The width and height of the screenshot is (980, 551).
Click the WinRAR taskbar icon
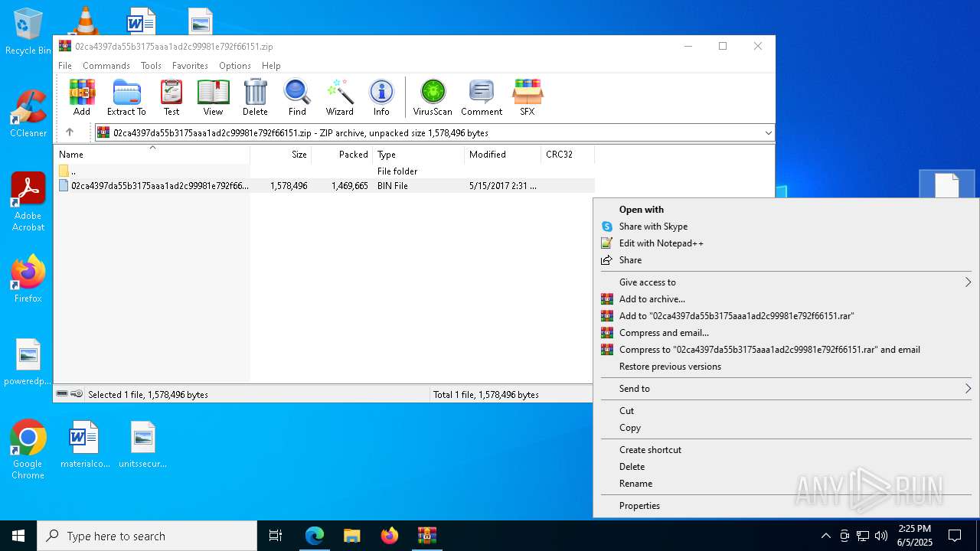[x=426, y=536]
